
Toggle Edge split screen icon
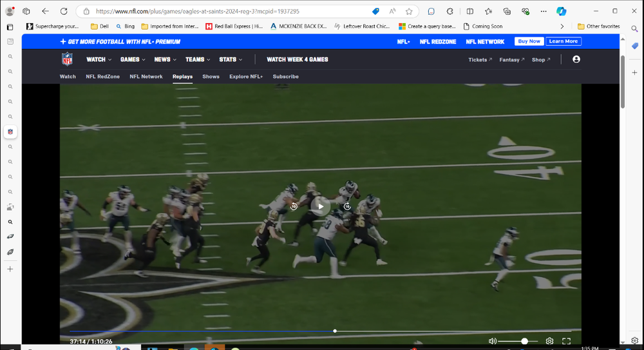point(469,12)
